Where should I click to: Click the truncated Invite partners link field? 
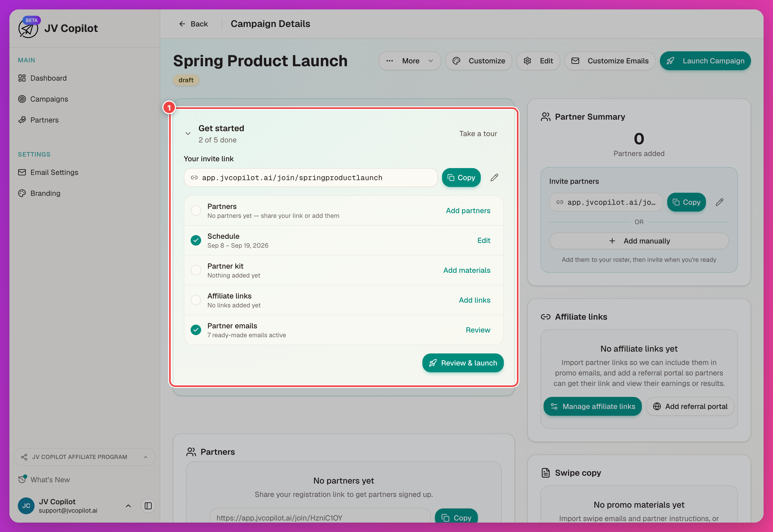[x=606, y=202]
